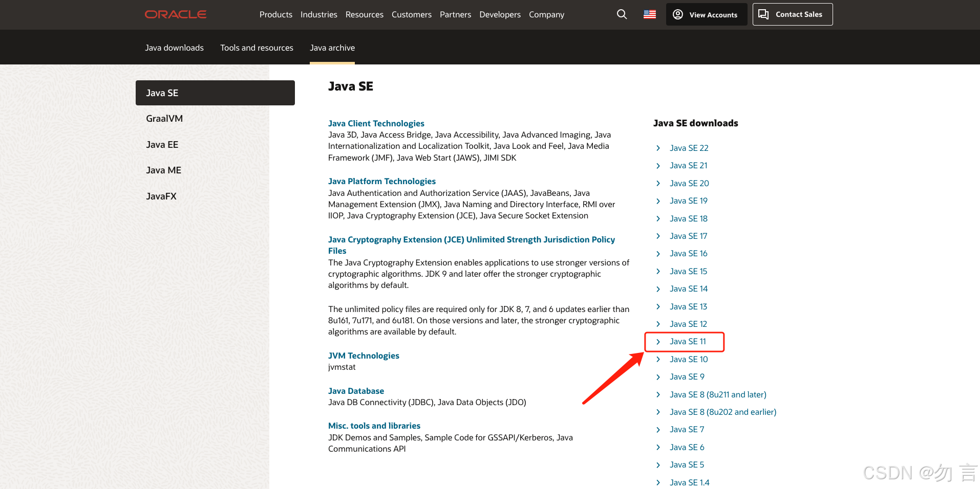This screenshot has height=489, width=980.
Task: Open the Resources menu
Action: (x=365, y=14)
